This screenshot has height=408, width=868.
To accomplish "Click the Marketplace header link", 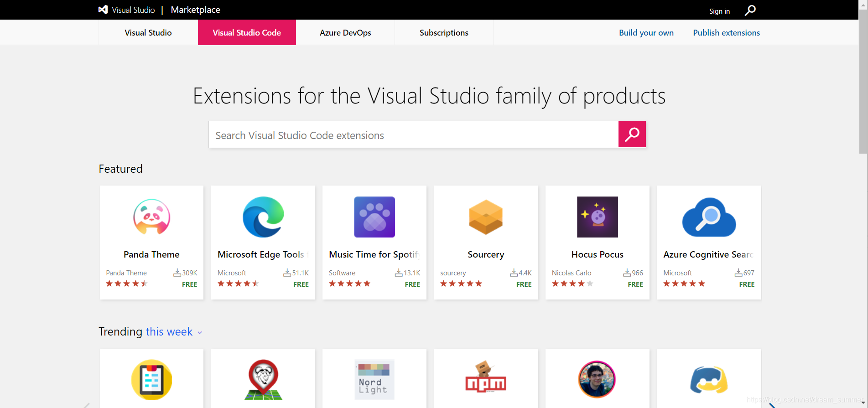I will 195,10.
